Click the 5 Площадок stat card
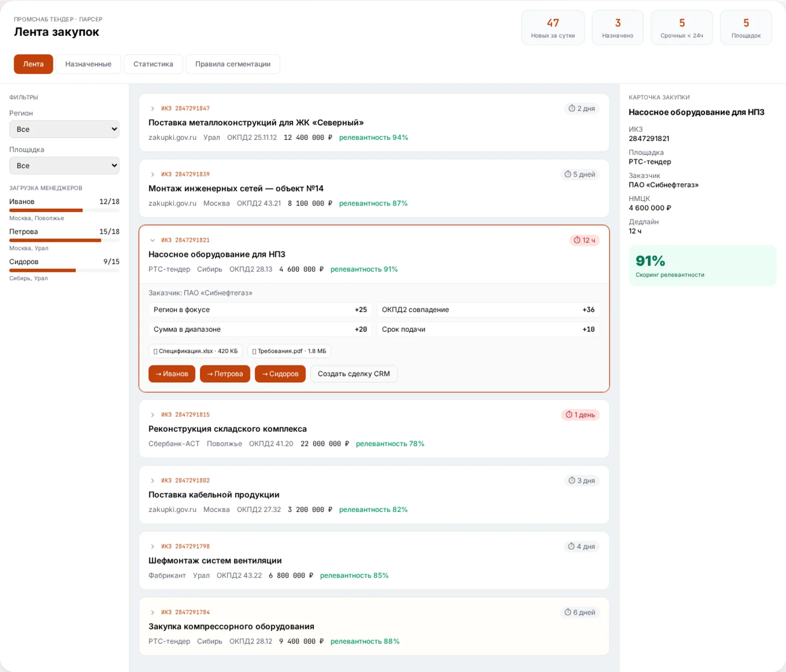The height and width of the screenshot is (672, 786). point(746,28)
